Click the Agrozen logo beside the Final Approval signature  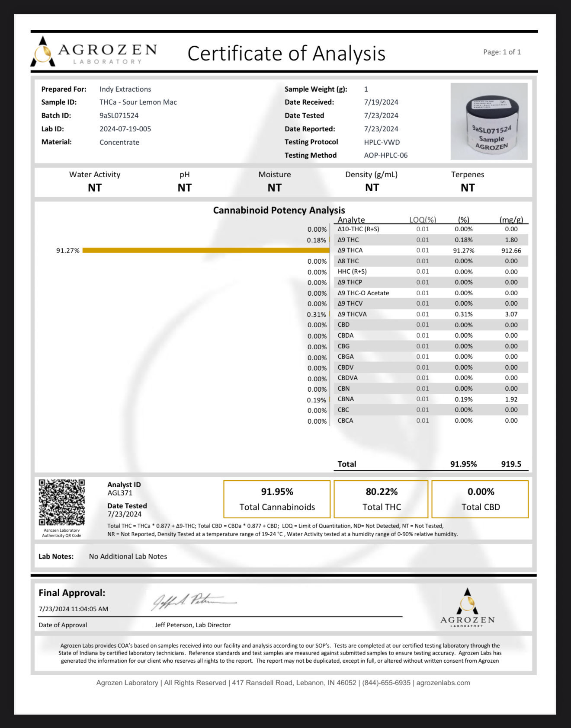click(x=467, y=608)
